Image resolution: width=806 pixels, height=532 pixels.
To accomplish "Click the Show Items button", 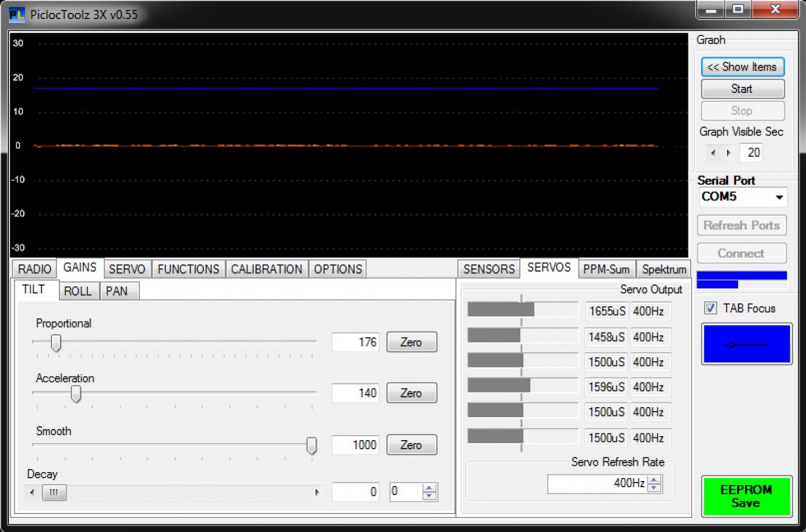I will 742,67.
